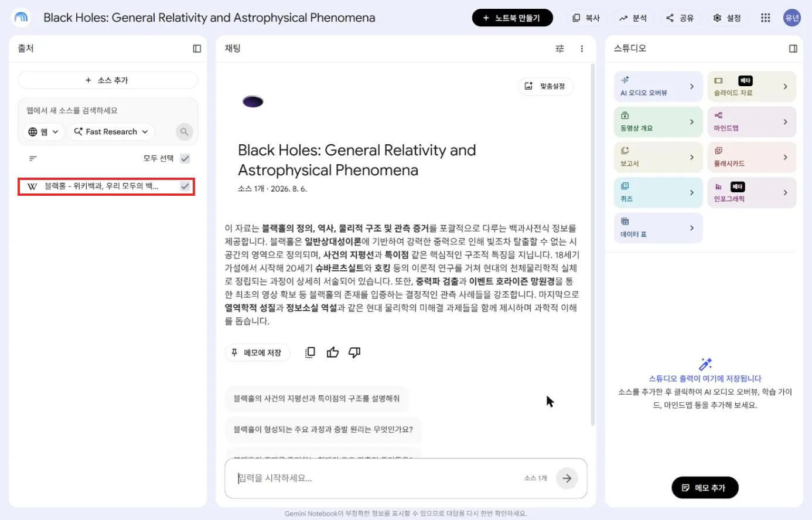Open the 웹 source type dropdown
The height and width of the screenshot is (520, 812).
(x=44, y=132)
